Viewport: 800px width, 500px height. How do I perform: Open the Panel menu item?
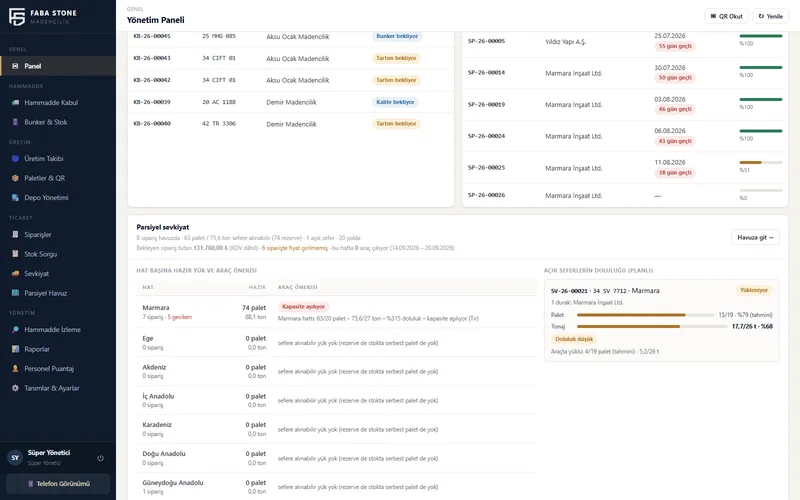coord(58,66)
